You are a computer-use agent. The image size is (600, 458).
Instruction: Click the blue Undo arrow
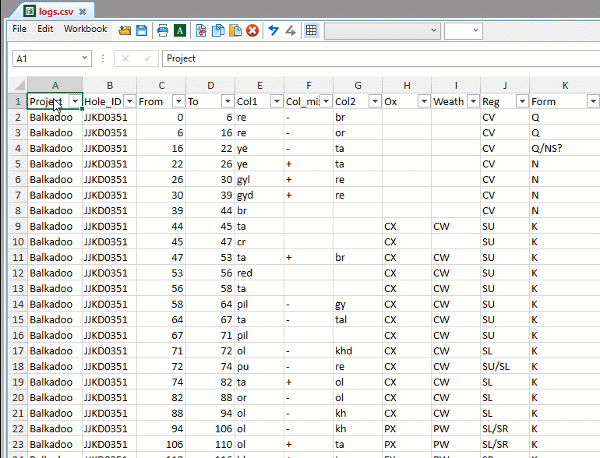tap(273, 31)
